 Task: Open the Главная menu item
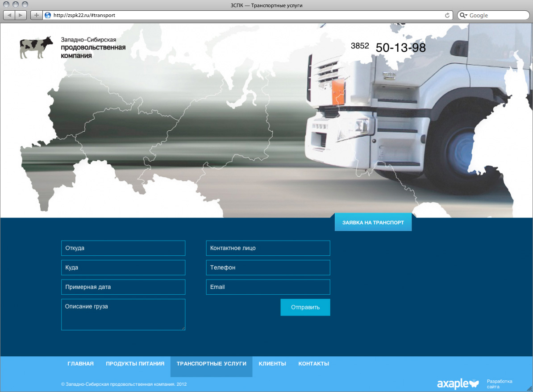pyautogui.click(x=80, y=364)
